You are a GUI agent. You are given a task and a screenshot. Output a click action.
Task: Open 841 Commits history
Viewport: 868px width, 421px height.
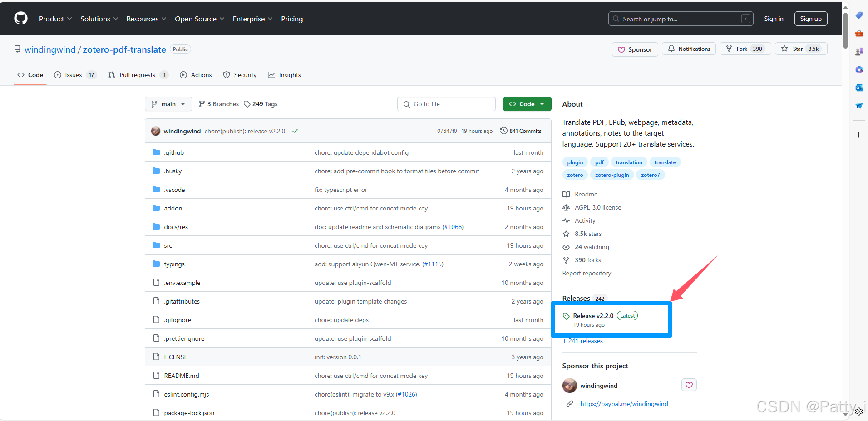click(x=521, y=131)
